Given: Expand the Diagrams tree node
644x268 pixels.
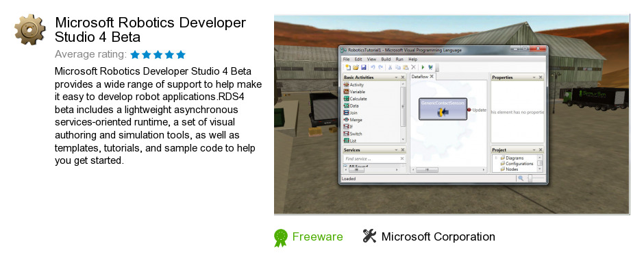Looking at the screenshot, I should 496,158.
